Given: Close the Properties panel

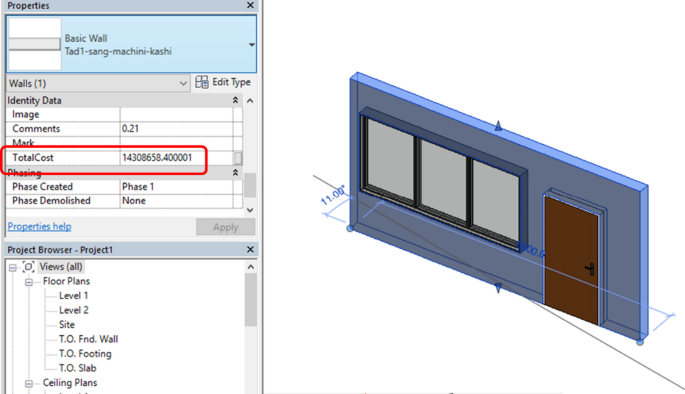Looking at the screenshot, I should 250,5.
